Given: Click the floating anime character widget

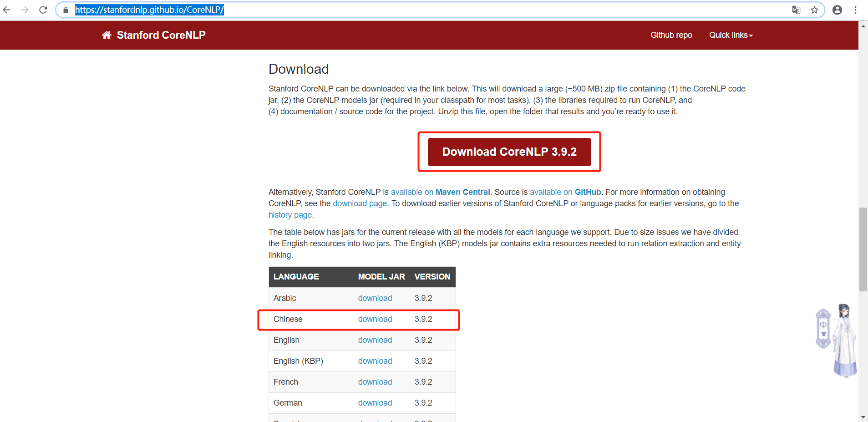Looking at the screenshot, I should coord(845,340).
